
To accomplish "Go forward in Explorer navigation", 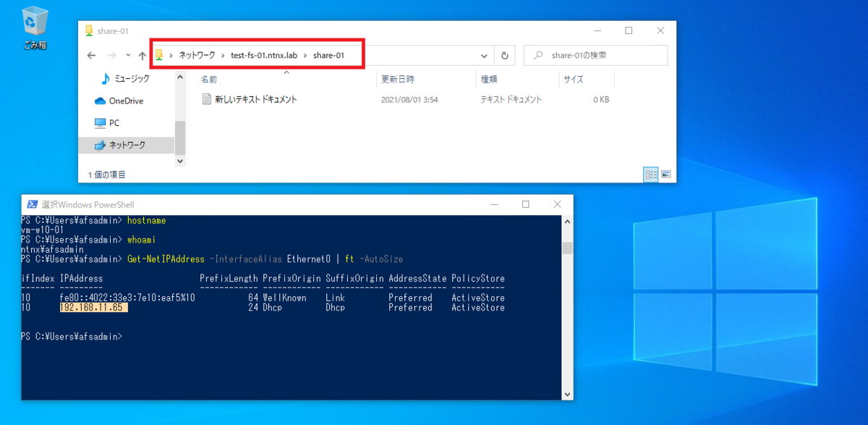I will [111, 55].
